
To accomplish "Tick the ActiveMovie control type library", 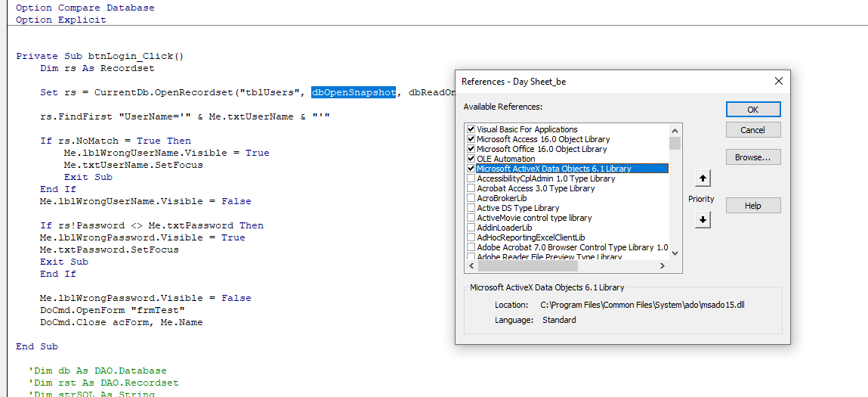I will click(471, 218).
